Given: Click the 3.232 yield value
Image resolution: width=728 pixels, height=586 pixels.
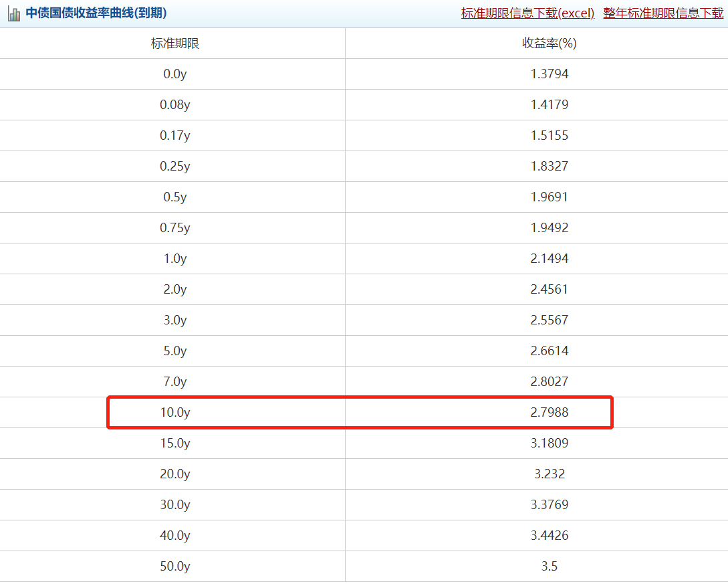Looking at the screenshot, I should (x=549, y=474).
